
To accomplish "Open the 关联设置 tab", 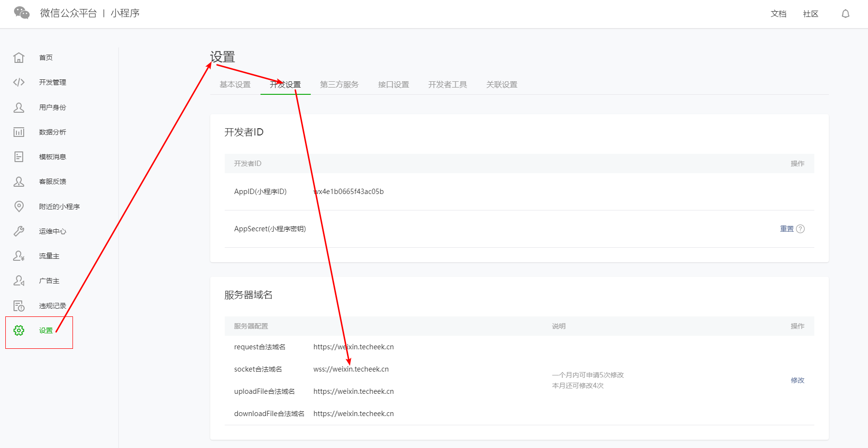I will pyautogui.click(x=502, y=85).
